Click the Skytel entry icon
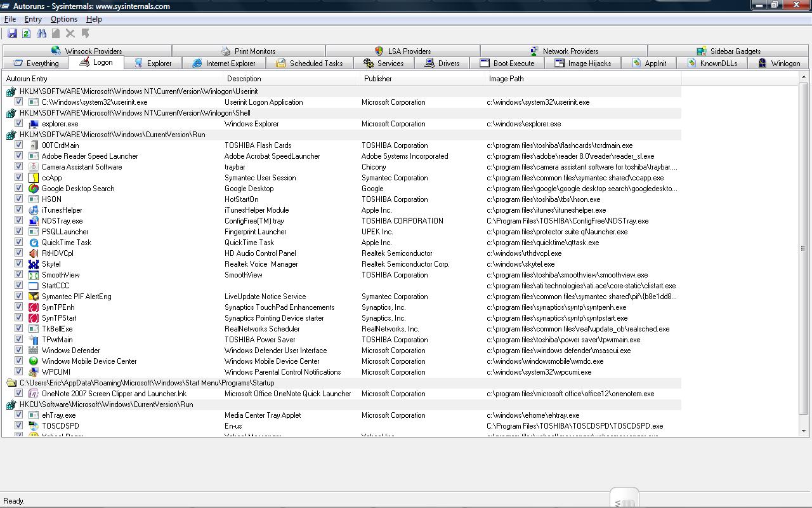This screenshot has width=812, height=508. coord(34,264)
